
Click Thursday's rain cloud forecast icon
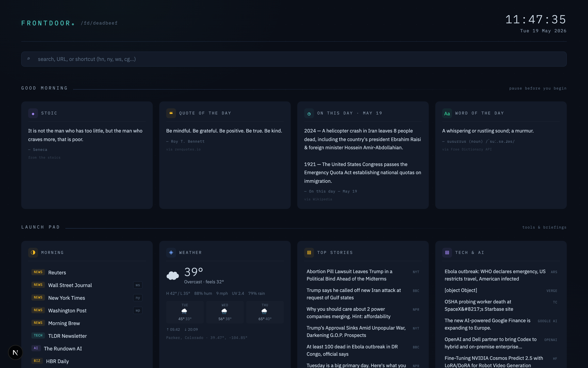[x=264, y=311]
